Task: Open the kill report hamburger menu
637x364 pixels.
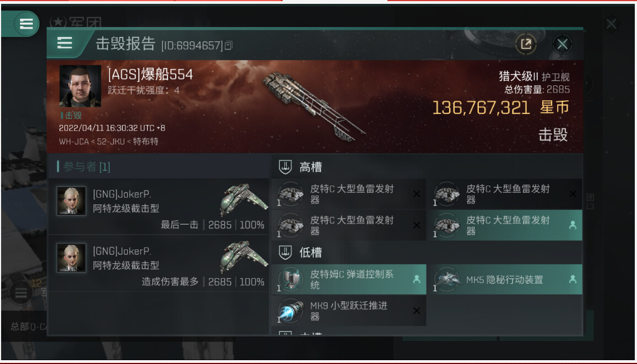Action: [x=64, y=43]
